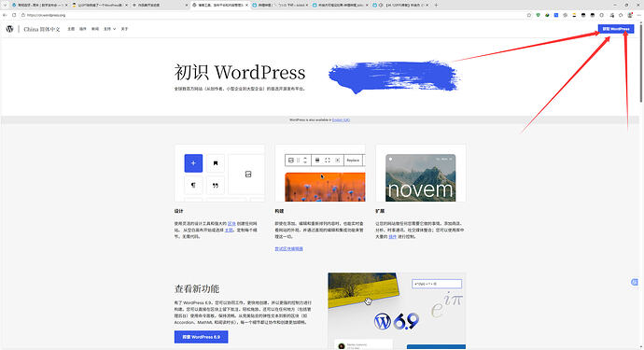Follow the English (US) link in banner

(x=341, y=120)
